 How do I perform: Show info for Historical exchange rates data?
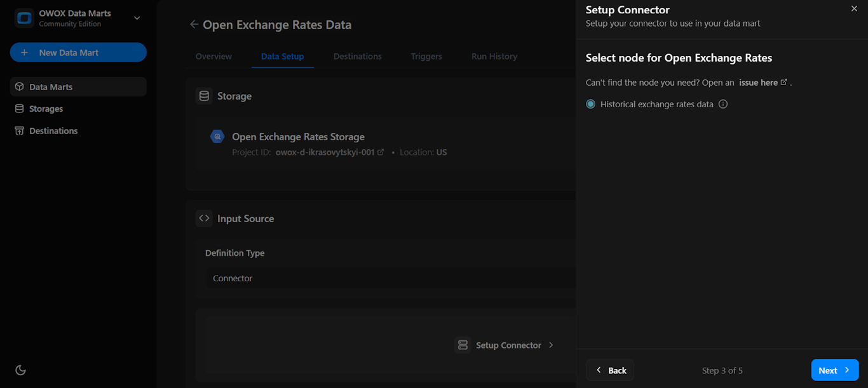click(723, 104)
